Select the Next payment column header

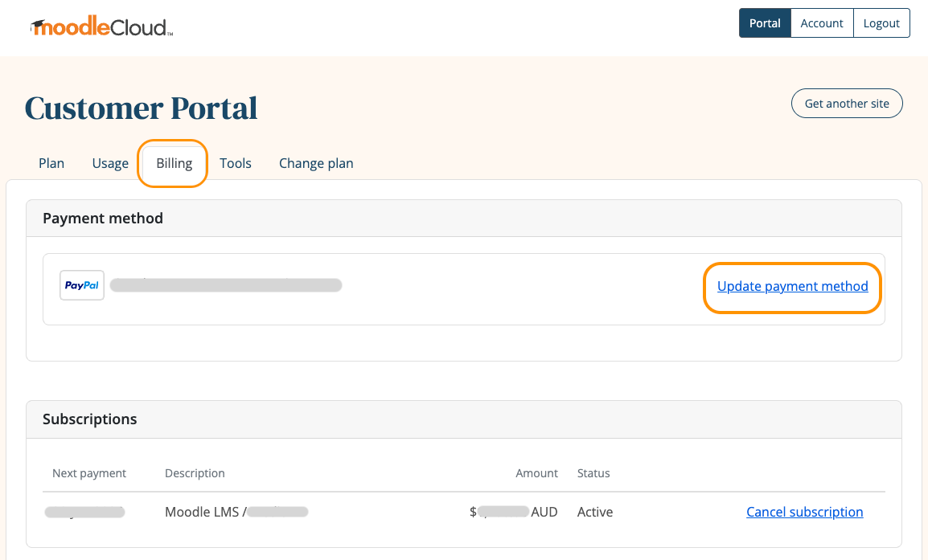click(x=88, y=473)
